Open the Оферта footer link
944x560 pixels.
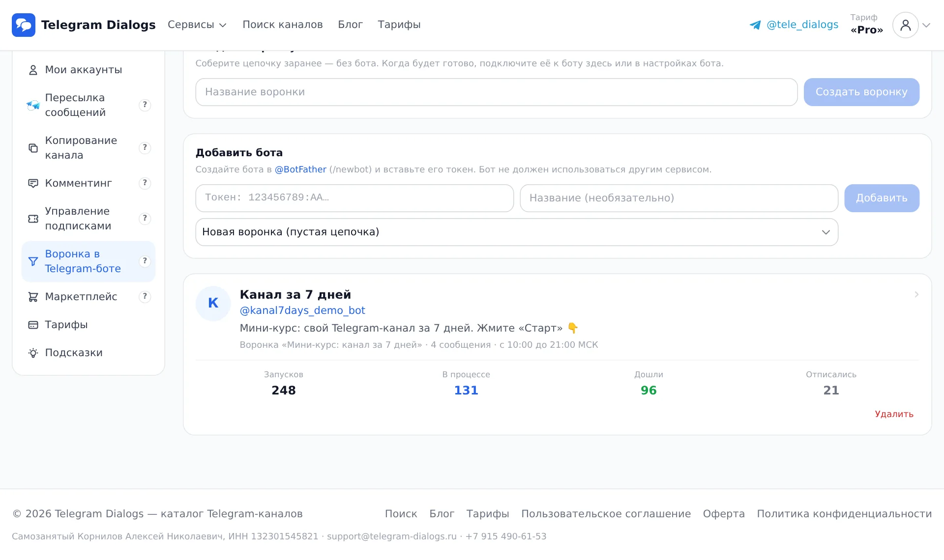tap(724, 514)
